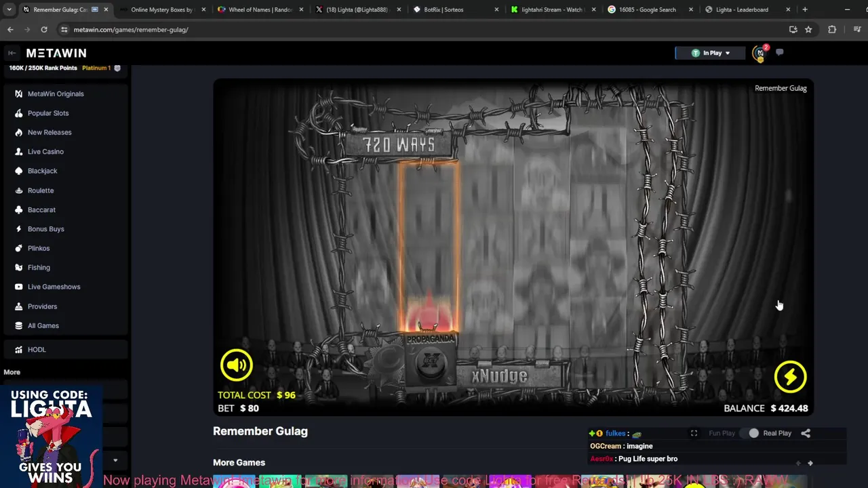Click the Remember Gulag title heading
The height and width of the screenshot is (488, 868).
pos(260,431)
